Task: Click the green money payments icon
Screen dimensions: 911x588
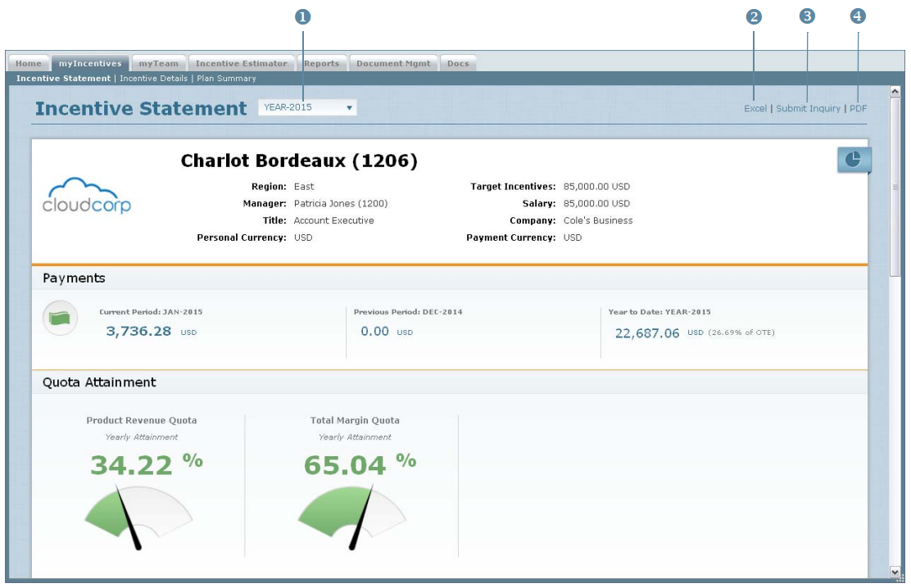Action: (x=61, y=318)
